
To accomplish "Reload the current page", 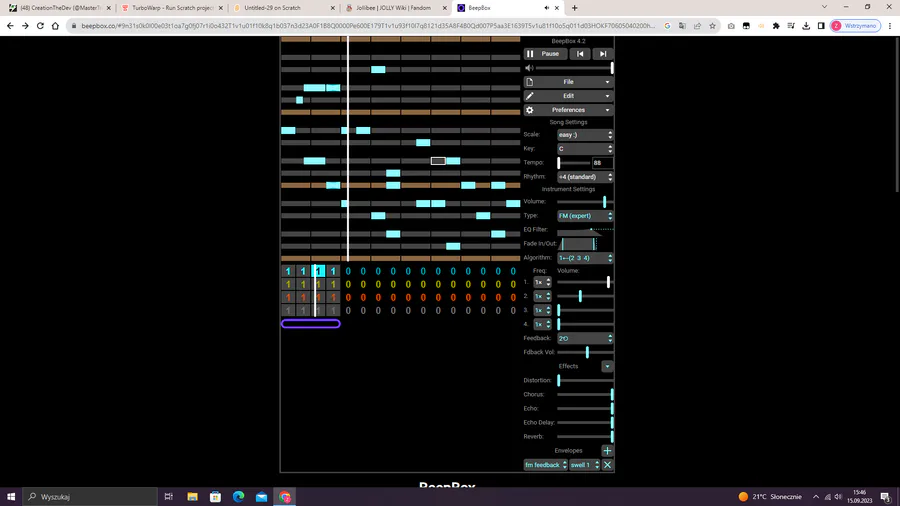I will [x=40, y=26].
